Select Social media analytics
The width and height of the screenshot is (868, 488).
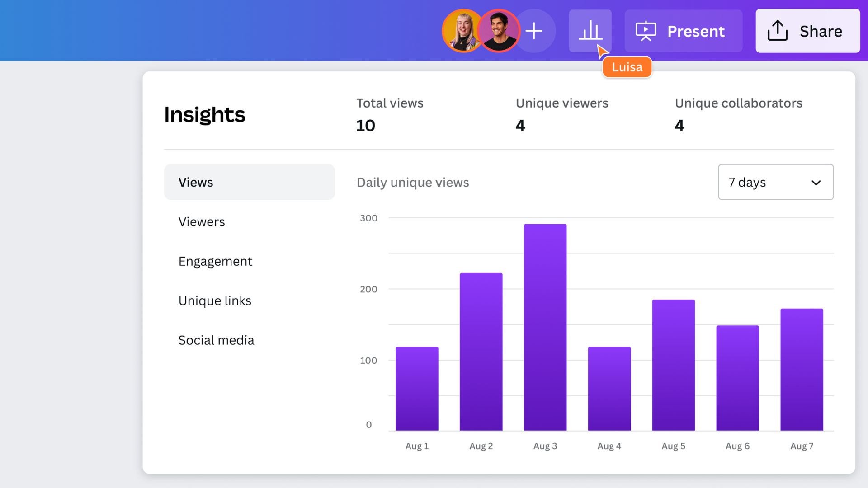(x=216, y=340)
